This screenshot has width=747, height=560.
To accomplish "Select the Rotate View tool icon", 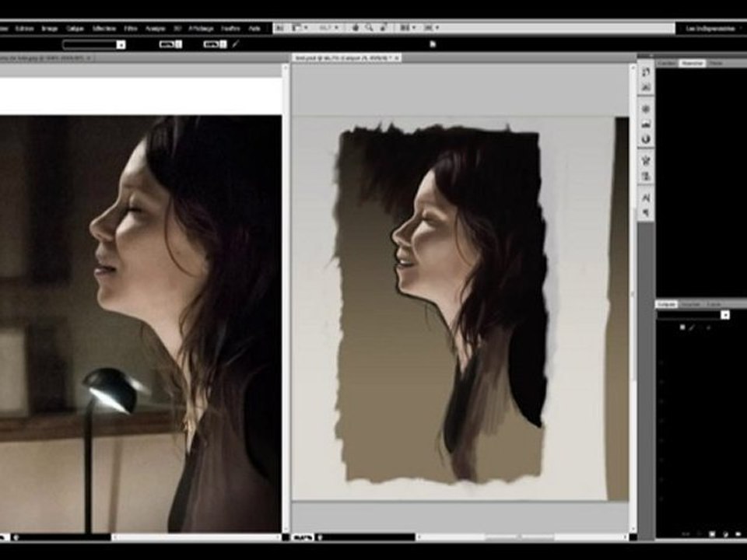I will (383, 28).
